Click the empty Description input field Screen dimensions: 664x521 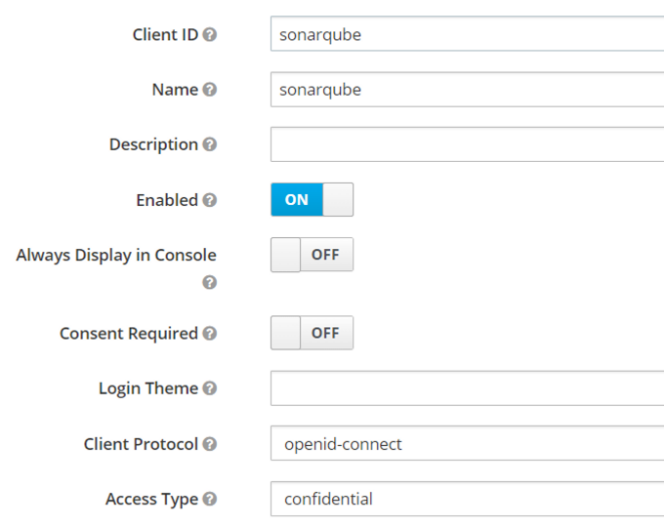pyautogui.click(x=467, y=144)
